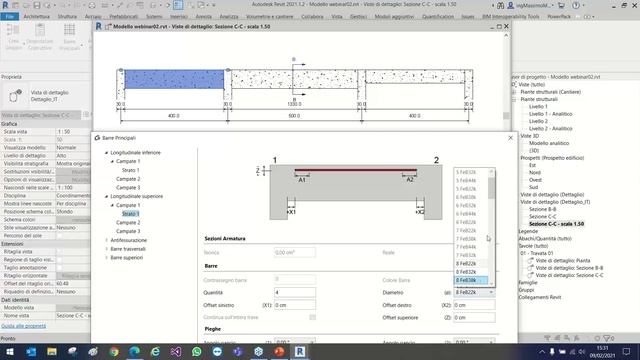640x360 pixels.
Task: Open Visual Studio from the taskbar
Action: coord(176,352)
